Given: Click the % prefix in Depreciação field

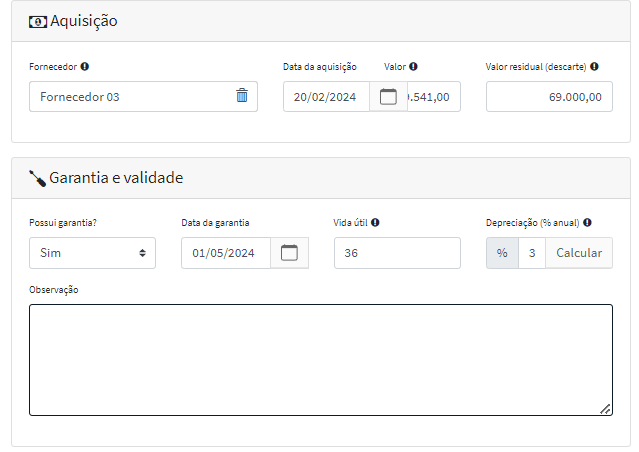Looking at the screenshot, I should point(502,253).
